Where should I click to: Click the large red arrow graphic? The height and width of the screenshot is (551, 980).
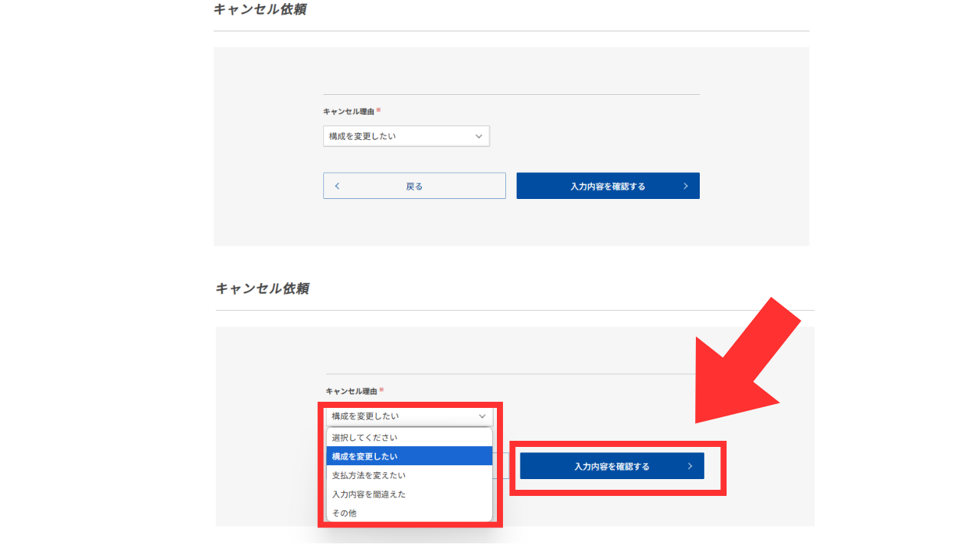pos(746,364)
